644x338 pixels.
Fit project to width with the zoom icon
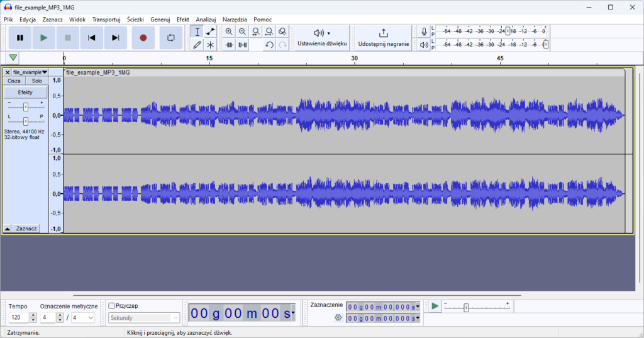pos(269,31)
